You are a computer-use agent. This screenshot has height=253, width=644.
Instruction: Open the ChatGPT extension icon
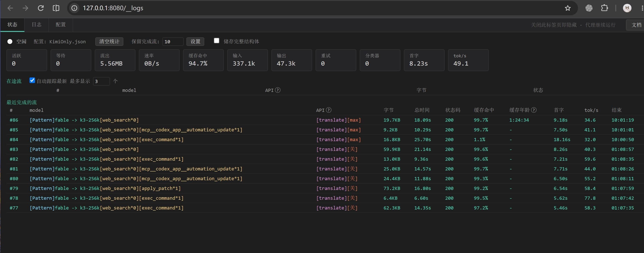pos(589,8)
